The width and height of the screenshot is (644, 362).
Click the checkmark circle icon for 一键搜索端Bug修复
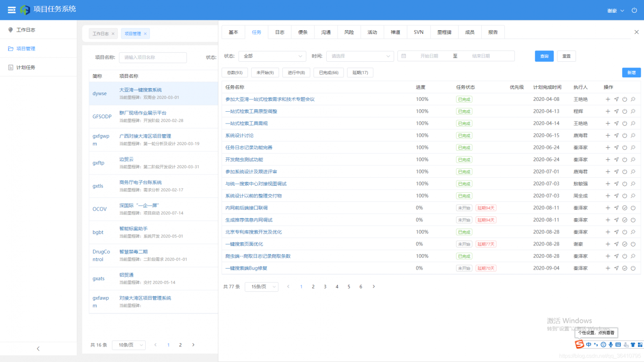click(625, 268)
